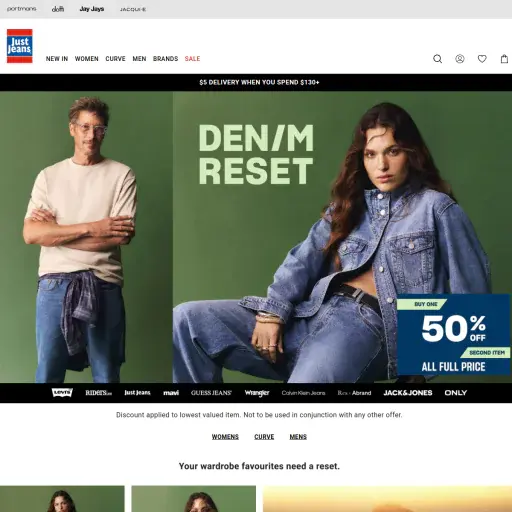
Task: Open the search magnifier icon
Action: [x=437, y=59]
